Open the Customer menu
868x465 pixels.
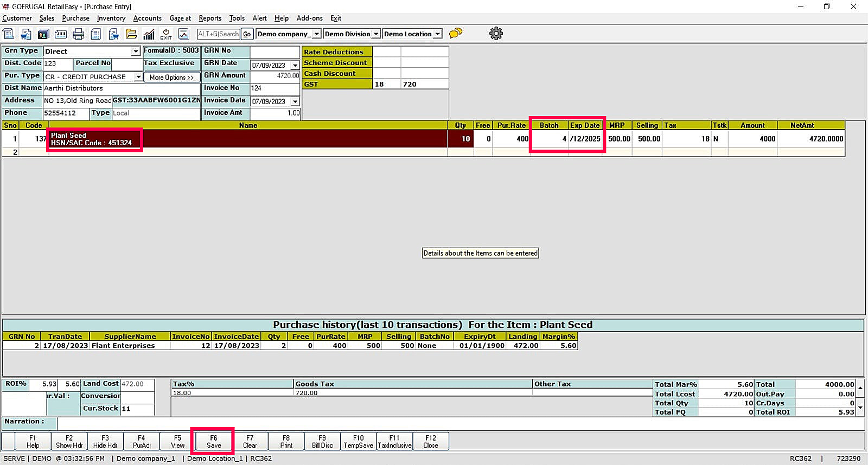[17, 18]
